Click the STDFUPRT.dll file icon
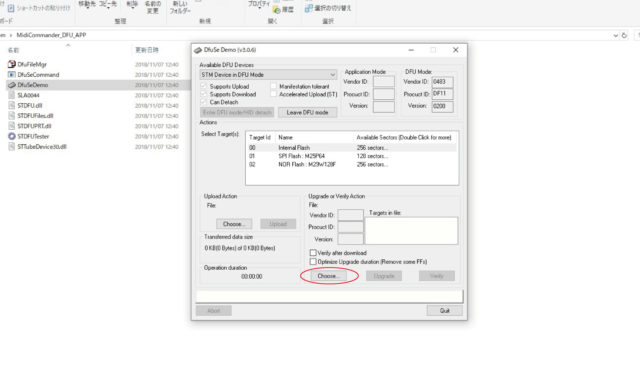The image size is (640, 384). [12, 126]
